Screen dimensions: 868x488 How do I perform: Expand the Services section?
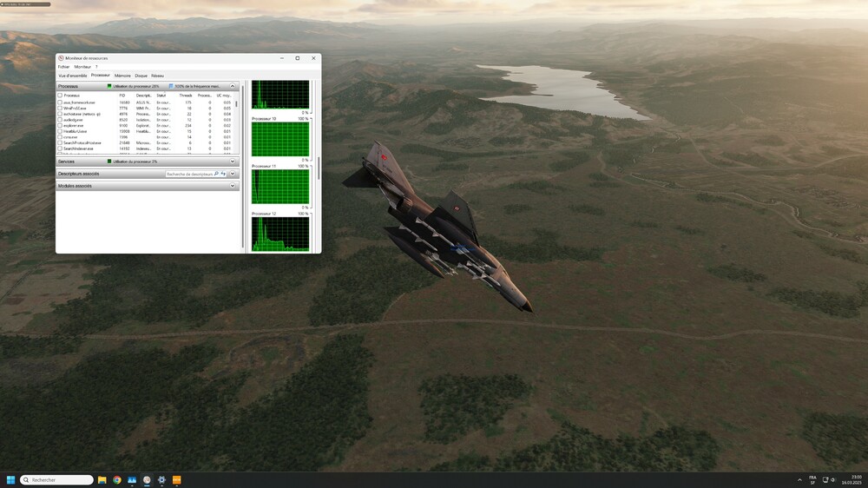pyautogui.click(x=233, y=162)
